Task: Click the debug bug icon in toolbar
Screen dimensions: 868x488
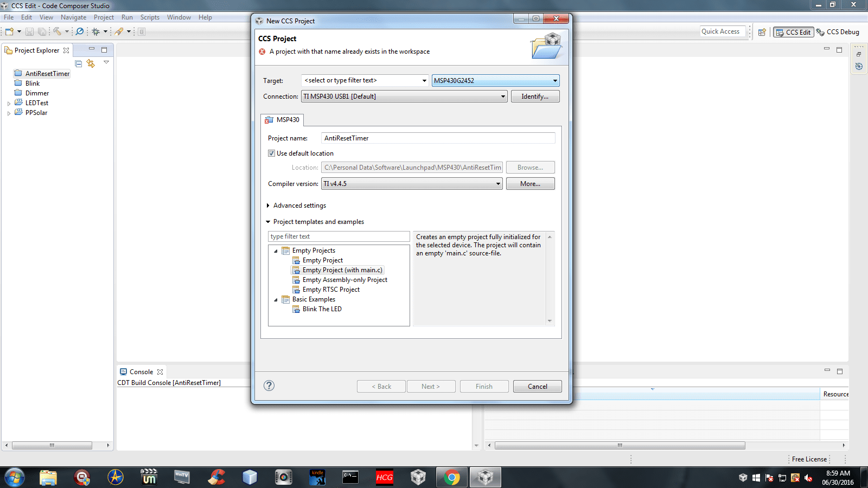Action: (95, 31)
